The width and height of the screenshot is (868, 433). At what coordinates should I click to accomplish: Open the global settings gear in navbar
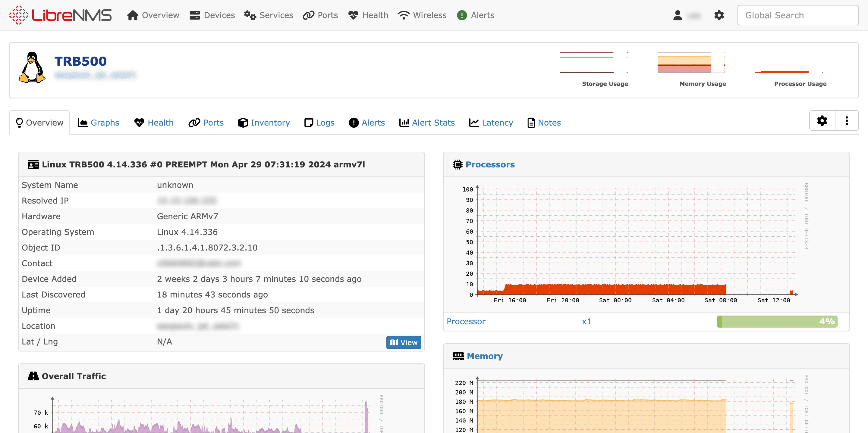[x=719, y=15]
